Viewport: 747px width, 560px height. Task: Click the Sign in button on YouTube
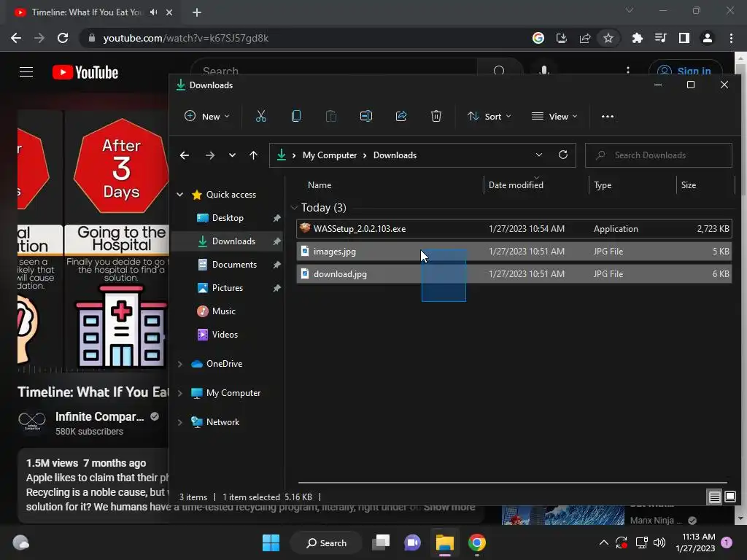tap(686, 71)
